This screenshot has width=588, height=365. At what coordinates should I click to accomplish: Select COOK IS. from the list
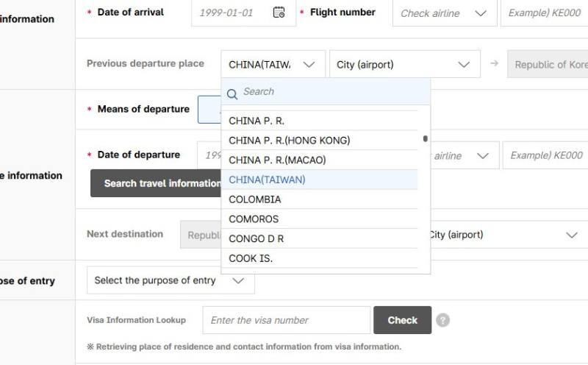(x=251, y=258)
